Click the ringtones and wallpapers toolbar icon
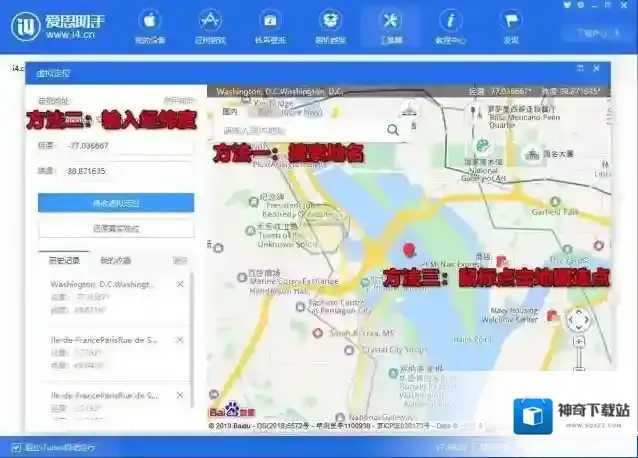The image size is (638, 458). coord(270,21)
